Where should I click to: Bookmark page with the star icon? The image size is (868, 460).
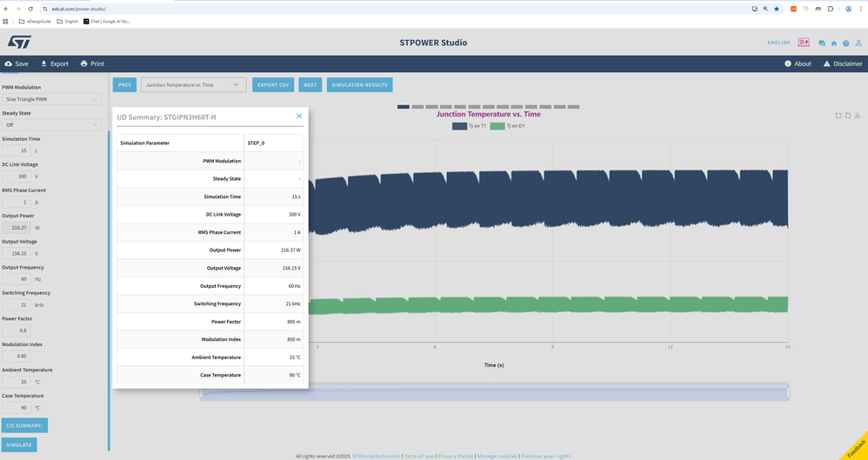(x=777, y=9)
